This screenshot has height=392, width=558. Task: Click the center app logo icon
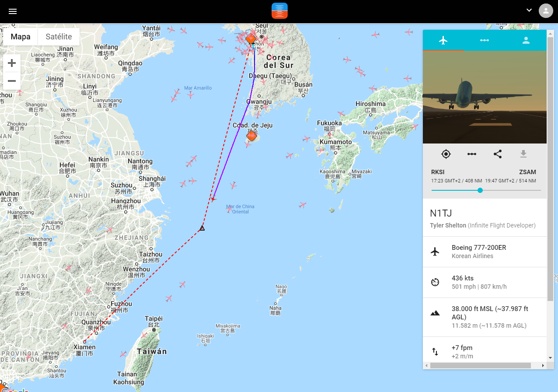click(279, 11)
